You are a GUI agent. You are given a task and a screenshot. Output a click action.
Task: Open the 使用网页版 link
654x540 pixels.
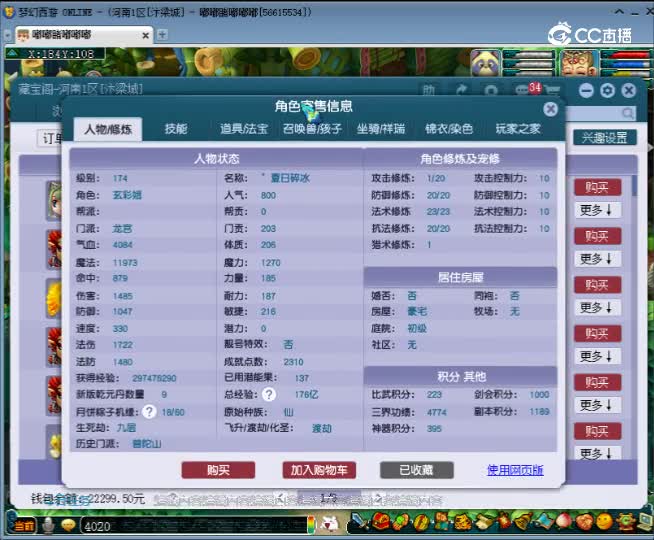(x=515, y=470)
